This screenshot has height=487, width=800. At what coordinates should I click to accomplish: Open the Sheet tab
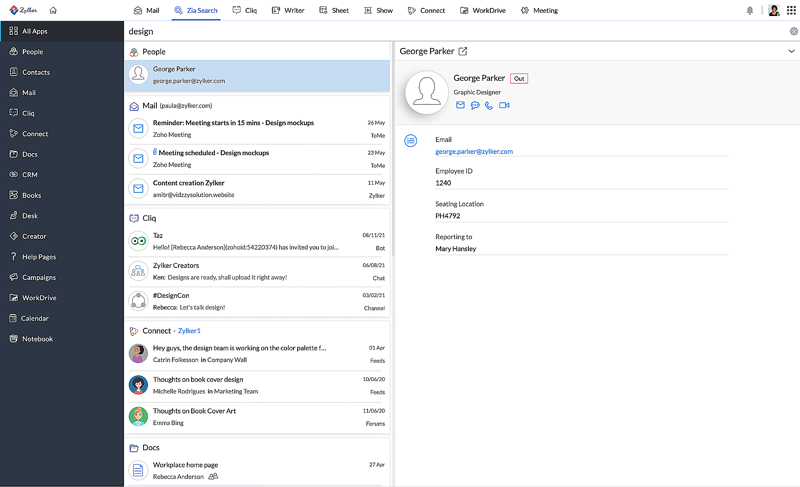tap(334, 10)
